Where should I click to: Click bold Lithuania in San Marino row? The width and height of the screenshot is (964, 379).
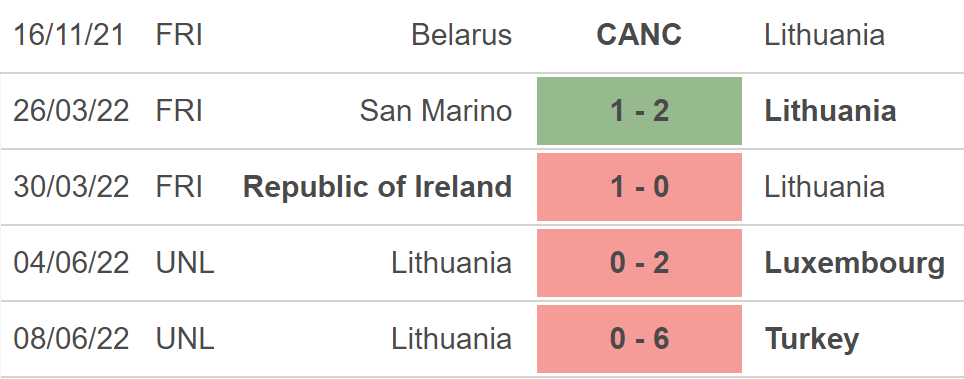click(x=831, y=111)
